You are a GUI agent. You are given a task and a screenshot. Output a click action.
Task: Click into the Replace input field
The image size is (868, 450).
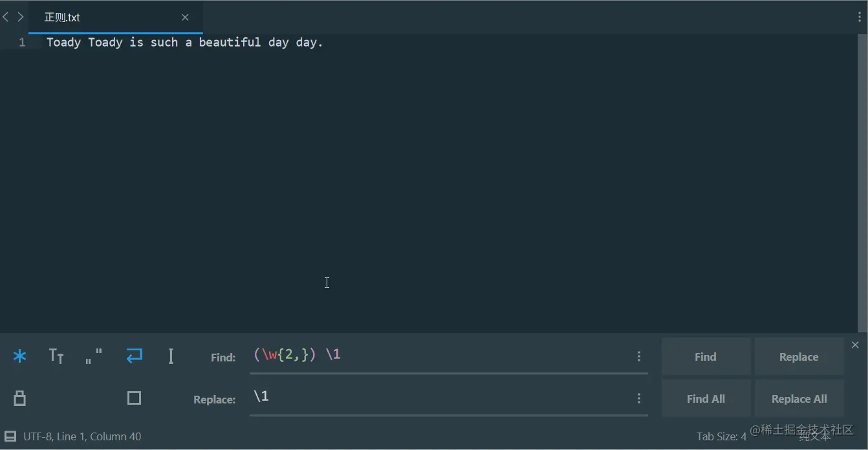(440, 397)
